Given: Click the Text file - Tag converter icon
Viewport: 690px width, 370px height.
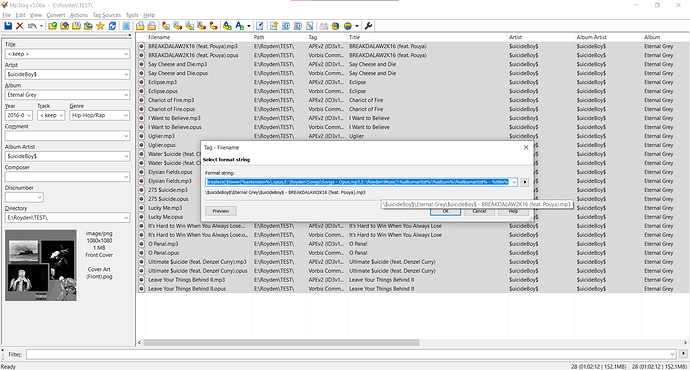Looking at the screenshot, I should [202, 26].
